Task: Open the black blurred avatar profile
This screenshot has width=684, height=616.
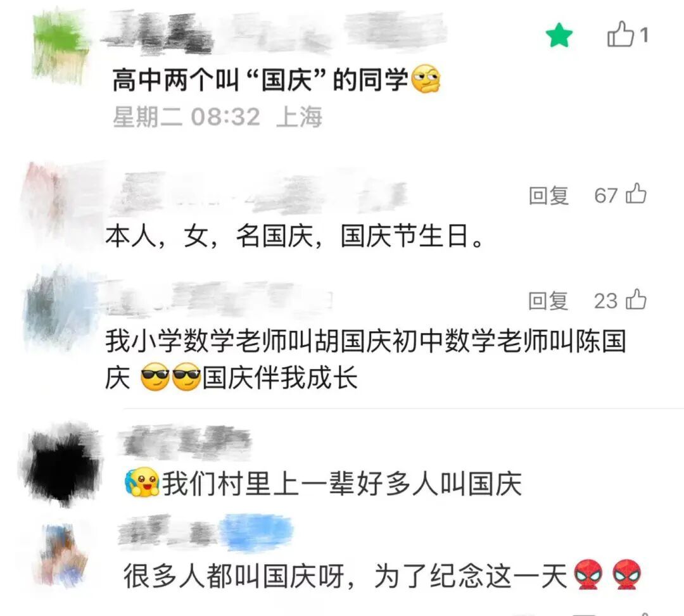Action: pyautogui.click(x=61, y=464)
